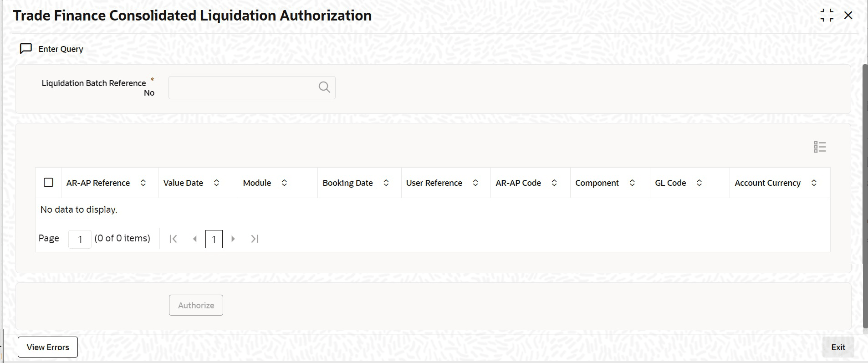The height and width of the screenshot is (363, 868).
Task: Go to the next page arrow
Action: [x=233, y=239]
